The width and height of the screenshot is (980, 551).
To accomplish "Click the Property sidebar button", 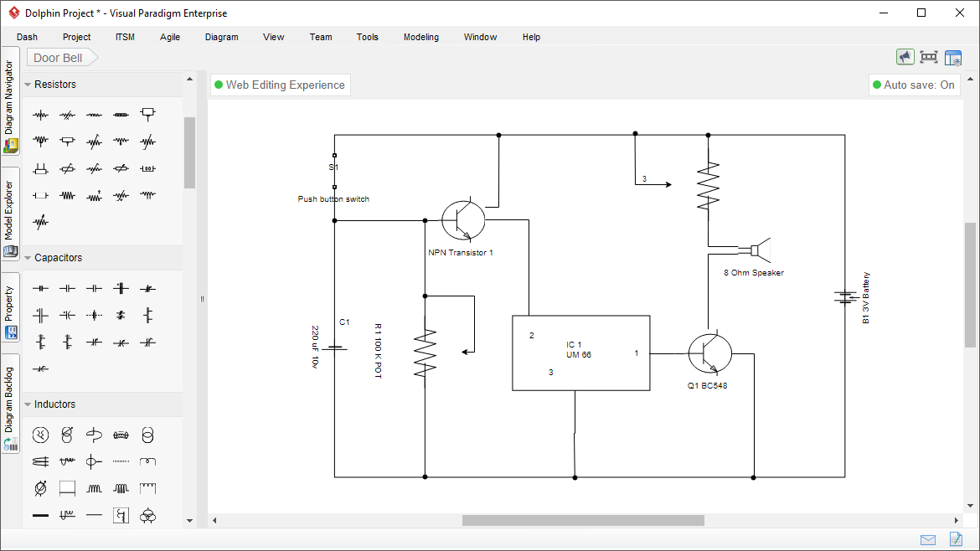I will 11,307.
